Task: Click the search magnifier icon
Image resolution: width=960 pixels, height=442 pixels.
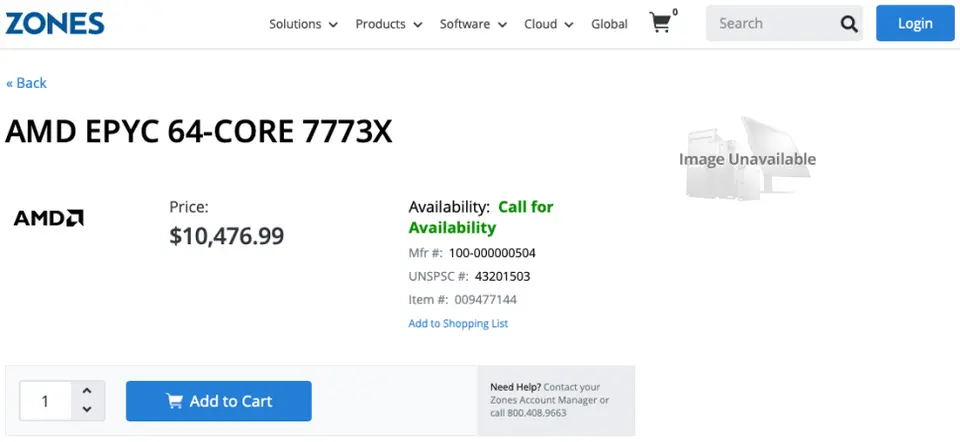Action: (848, 24)
